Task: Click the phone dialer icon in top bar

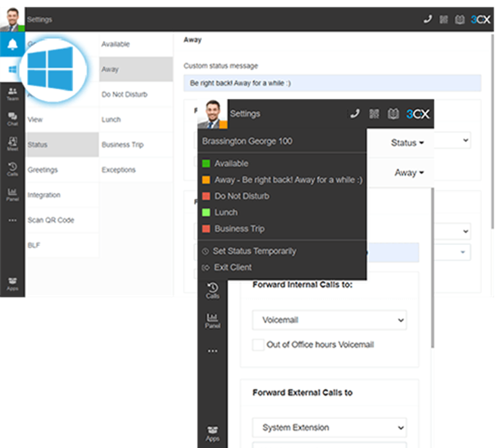Action: pos(428,19)
